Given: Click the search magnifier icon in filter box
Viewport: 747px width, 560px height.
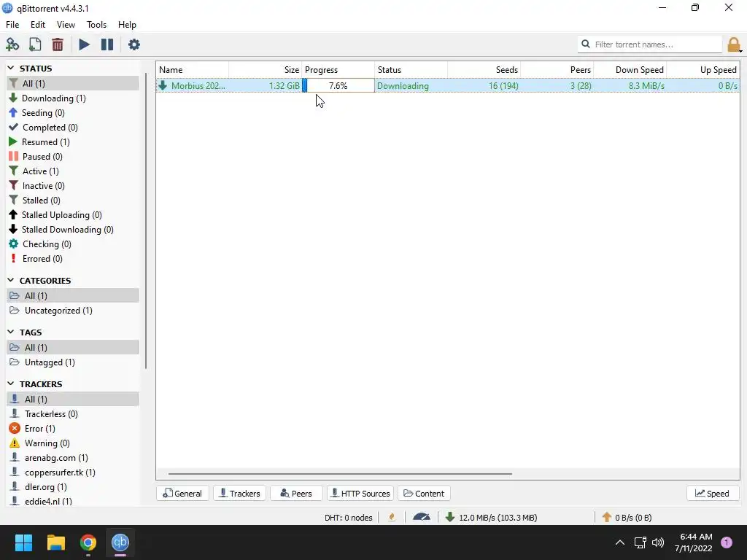Looking at the screenshot, I should 586,44.
